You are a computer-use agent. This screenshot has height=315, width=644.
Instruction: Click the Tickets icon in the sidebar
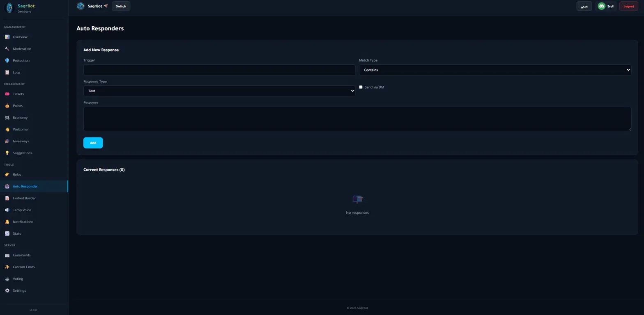(x=7, y=94)
